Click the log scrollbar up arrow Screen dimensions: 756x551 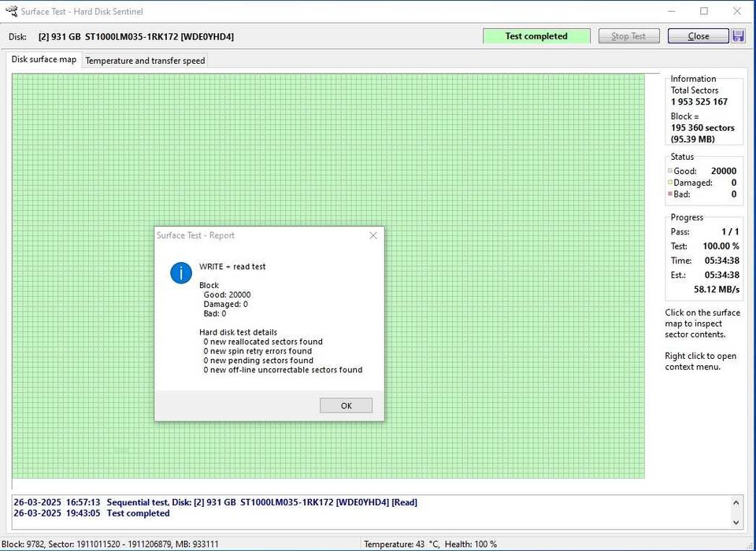736,503
